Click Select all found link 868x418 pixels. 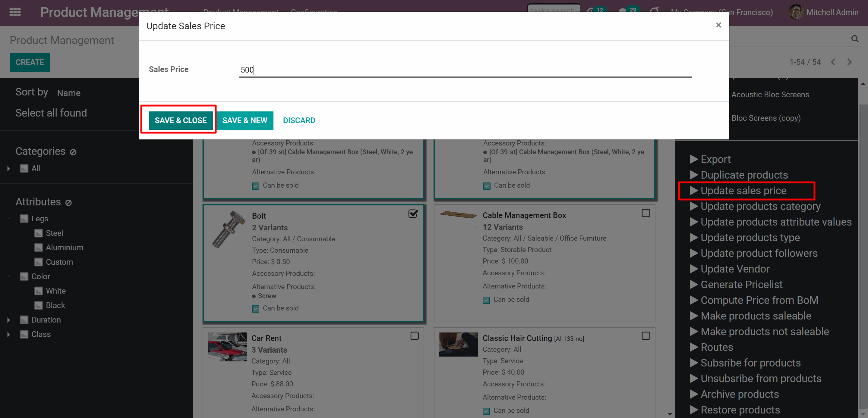[x=51, y=113]
